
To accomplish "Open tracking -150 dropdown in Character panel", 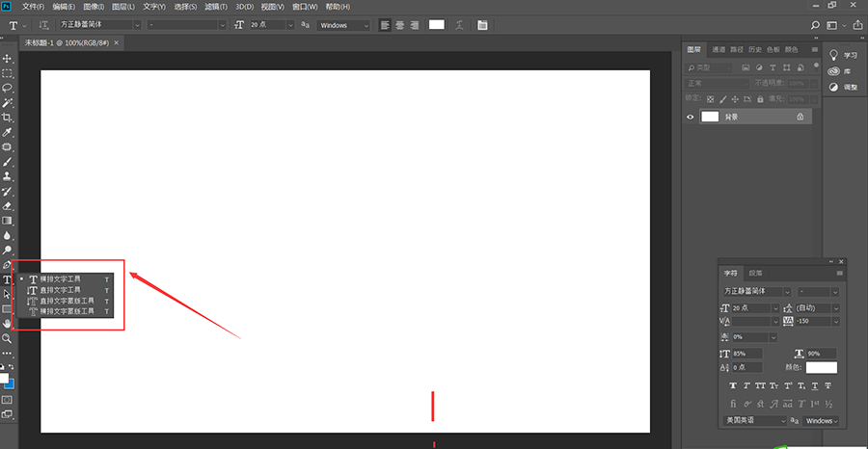I will click(835, 321).
